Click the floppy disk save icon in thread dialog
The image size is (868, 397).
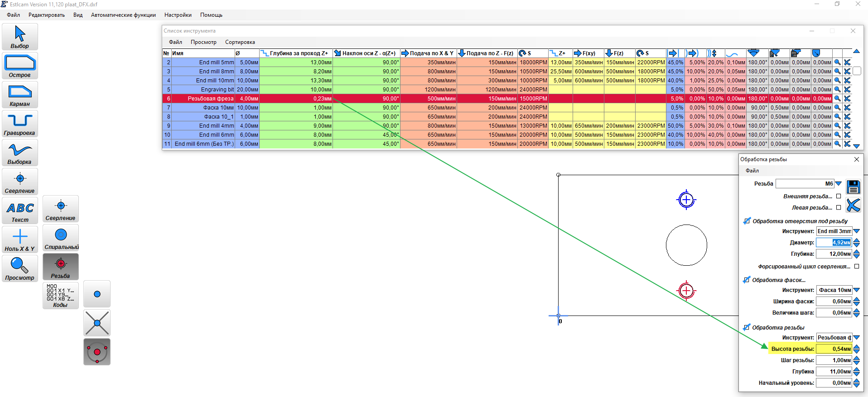tap(853, 187)
